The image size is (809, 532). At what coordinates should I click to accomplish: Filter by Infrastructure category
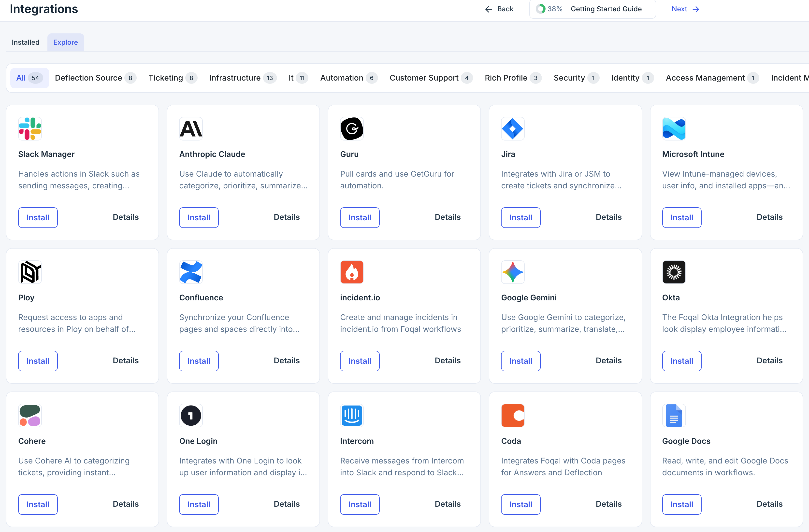click(x=243, y=78)
